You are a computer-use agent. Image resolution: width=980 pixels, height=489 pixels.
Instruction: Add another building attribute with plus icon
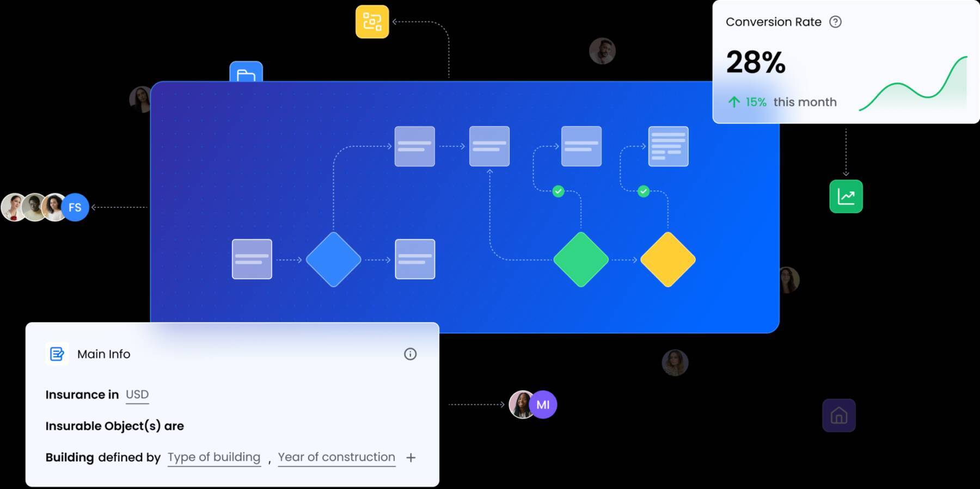coord(411,458)
